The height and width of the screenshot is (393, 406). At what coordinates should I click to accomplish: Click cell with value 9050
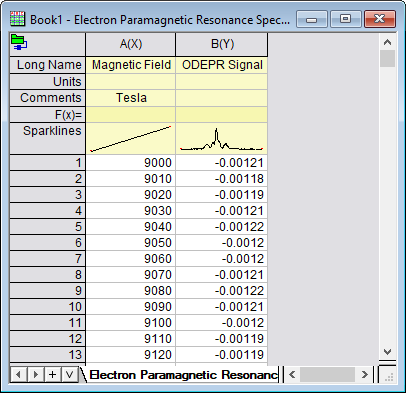pos(131,243)
